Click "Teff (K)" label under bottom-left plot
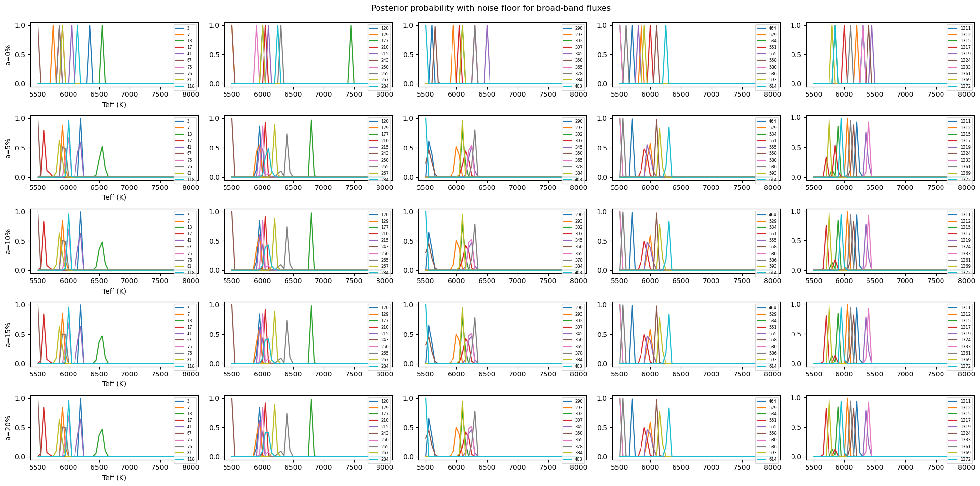 coord(114,478)
